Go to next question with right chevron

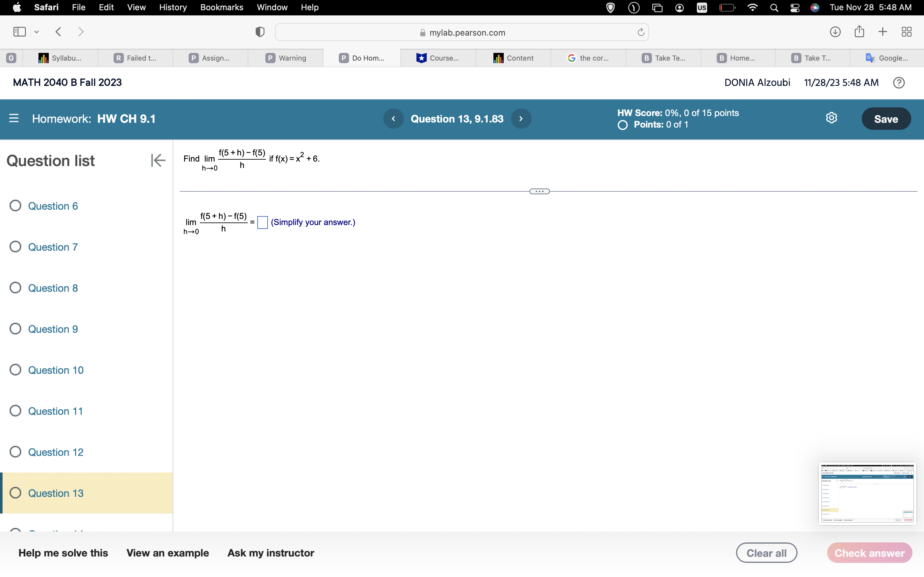tap(521, 119)
